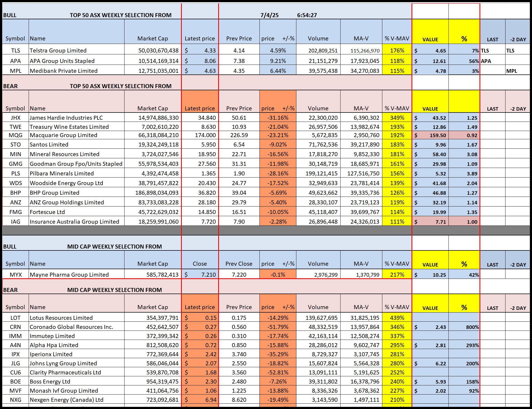Click Treasury Wine Estates Limited cell
Image resolution: width=532 pixels, height=409 pixels.
click(x=77, y=127)
